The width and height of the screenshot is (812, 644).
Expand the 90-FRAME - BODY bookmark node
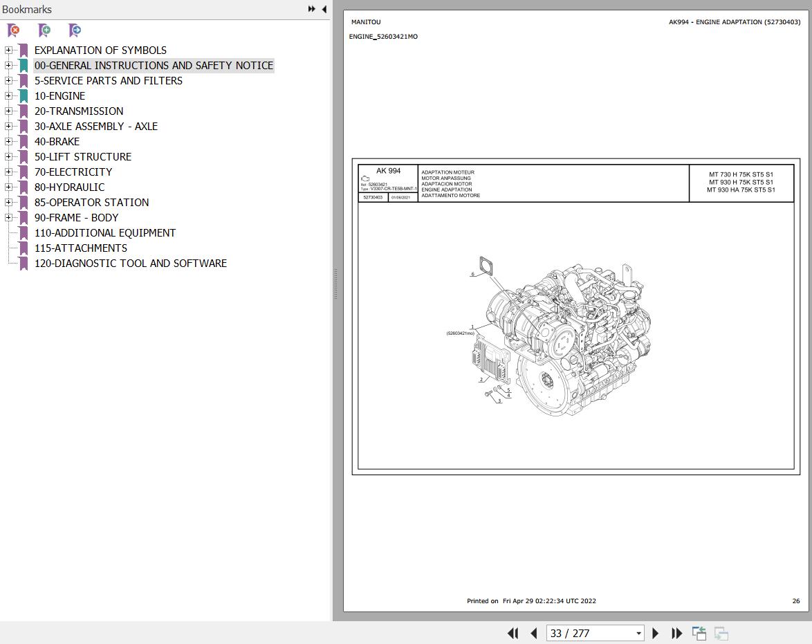point(8,218)
